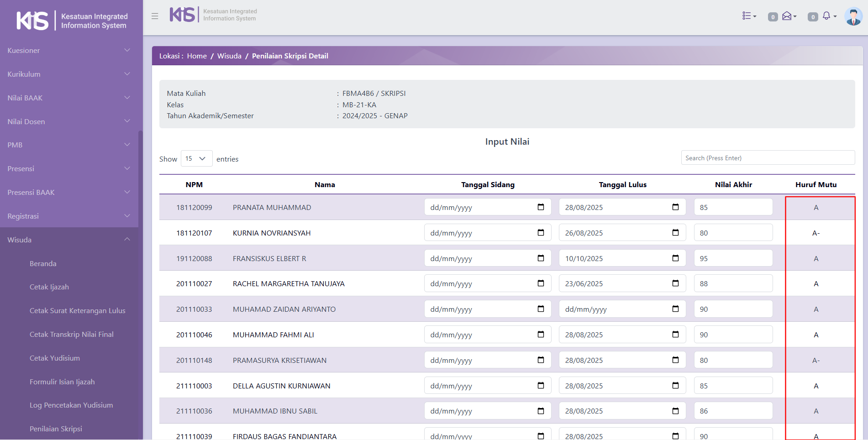Expand the Nilai BAAK menu
The height and width of the screenshot is (440, 868).
pyautogui.click(x=69, y=98)
